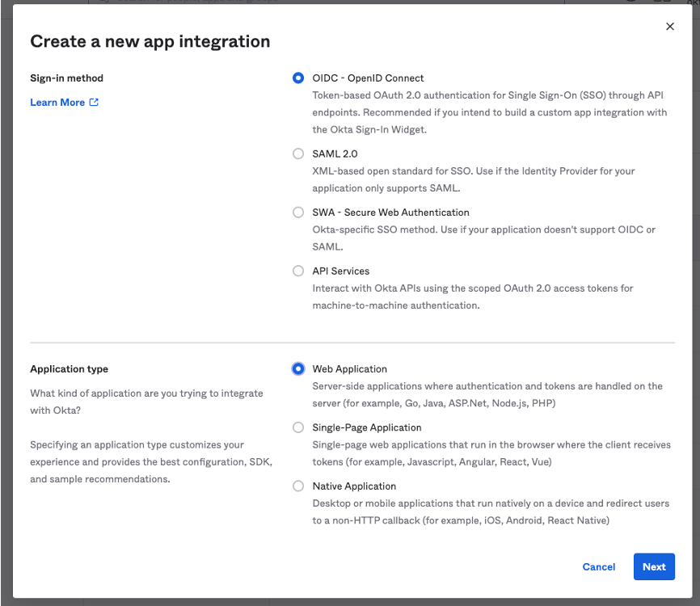Select the OIDC - OpenID Connect sign-in method
Screen dimensions: 700x606
click(x=298, y=78)
